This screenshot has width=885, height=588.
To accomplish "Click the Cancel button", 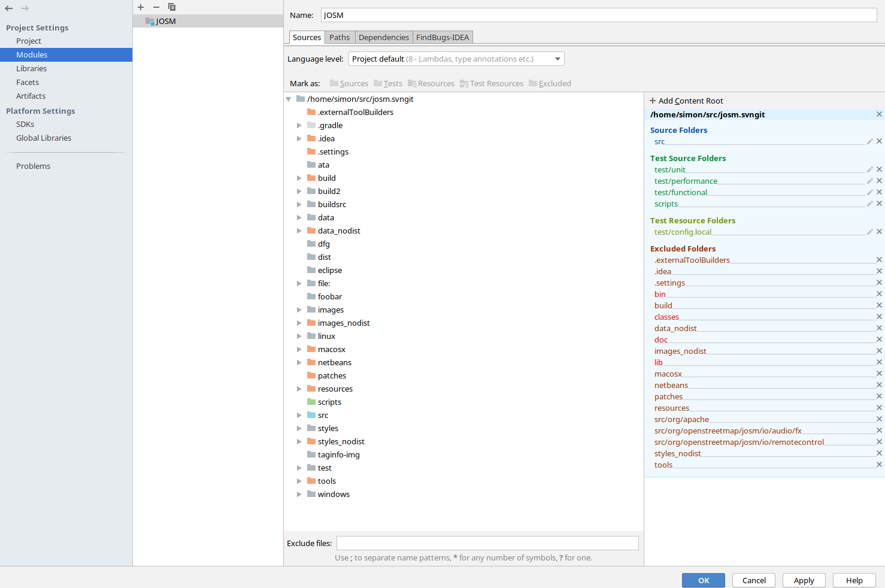I will 754,580.
